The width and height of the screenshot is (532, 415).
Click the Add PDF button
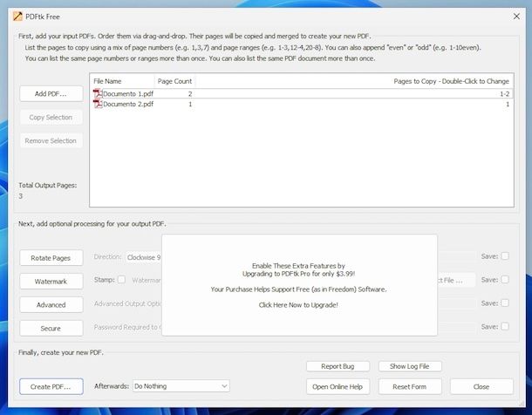click(x=51, y=93)
